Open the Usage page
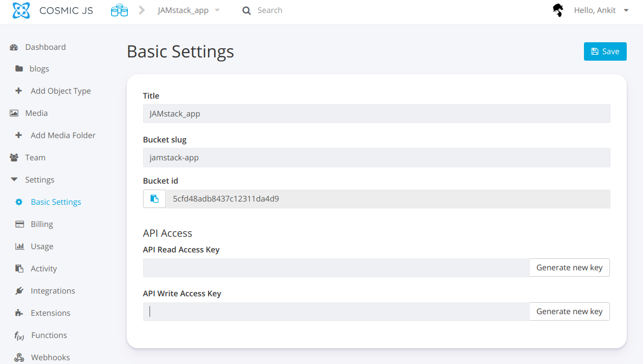 click(42, 246)
